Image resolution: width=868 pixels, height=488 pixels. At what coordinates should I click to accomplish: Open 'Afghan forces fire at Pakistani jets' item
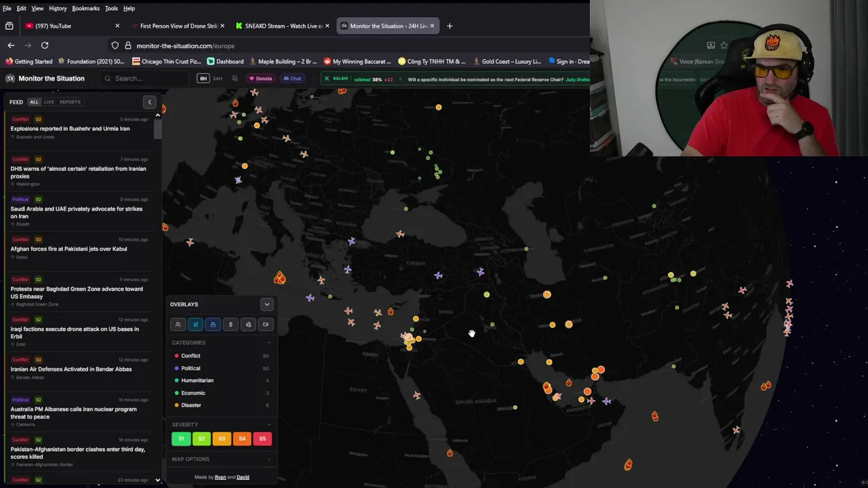click(68, 249)
